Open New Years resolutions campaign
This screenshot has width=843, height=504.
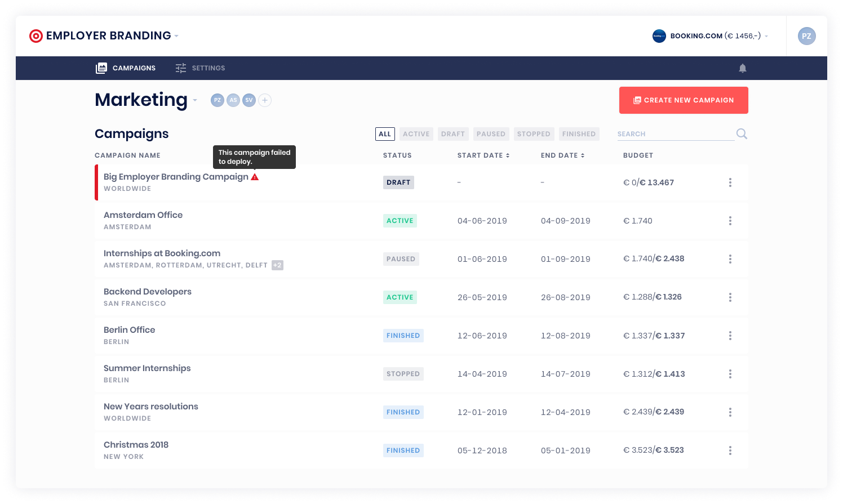pos(151,407)
